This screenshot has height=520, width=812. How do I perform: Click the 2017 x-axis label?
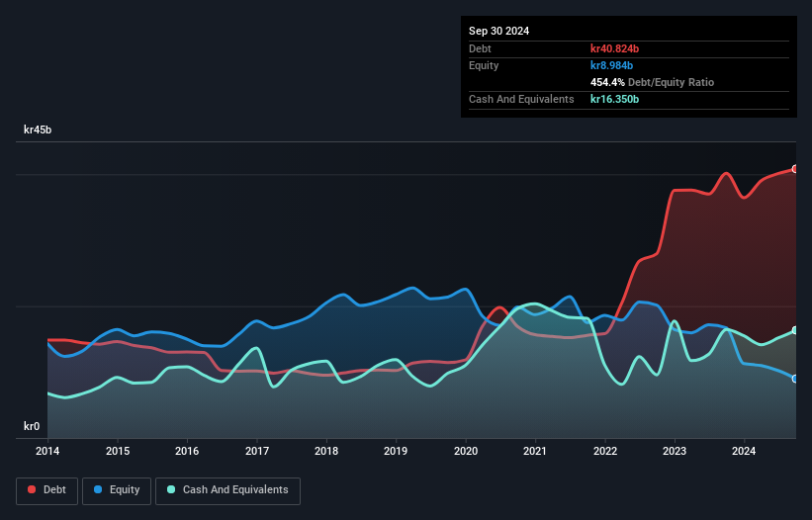click(x=257, y=451)
